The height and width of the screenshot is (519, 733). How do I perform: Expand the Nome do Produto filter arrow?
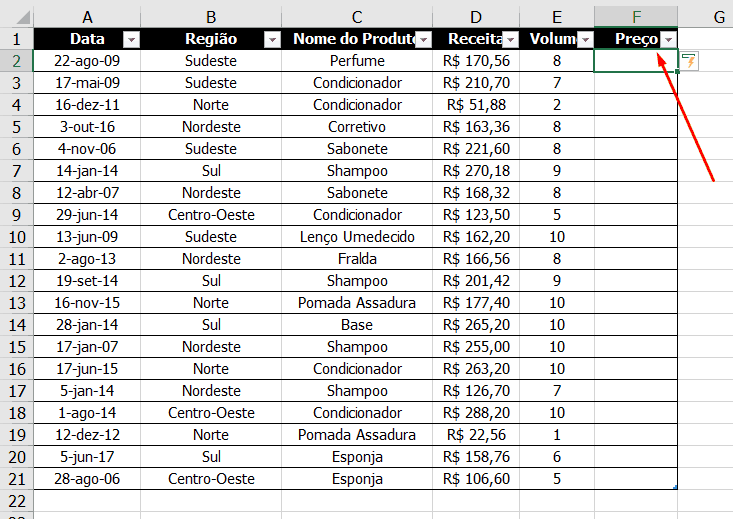[x=423, y=39]
